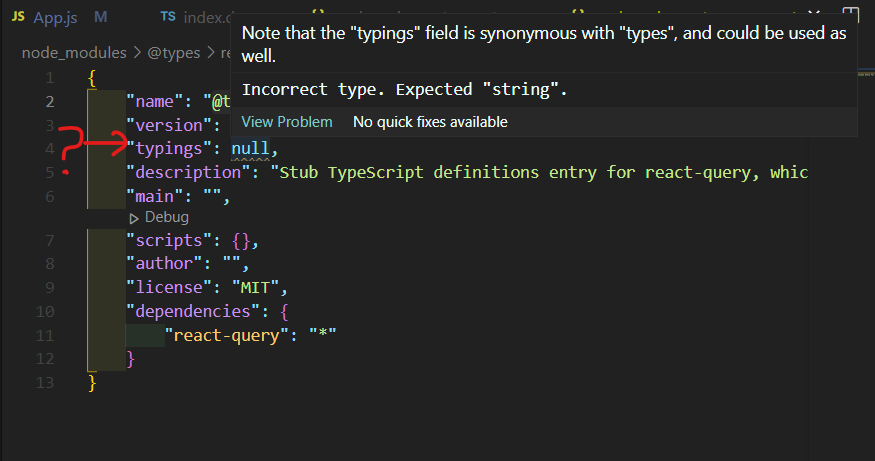This screenshot has height=461, width=875.
Task: Place cursor on the null value of typings
Action: coord(250,148)
